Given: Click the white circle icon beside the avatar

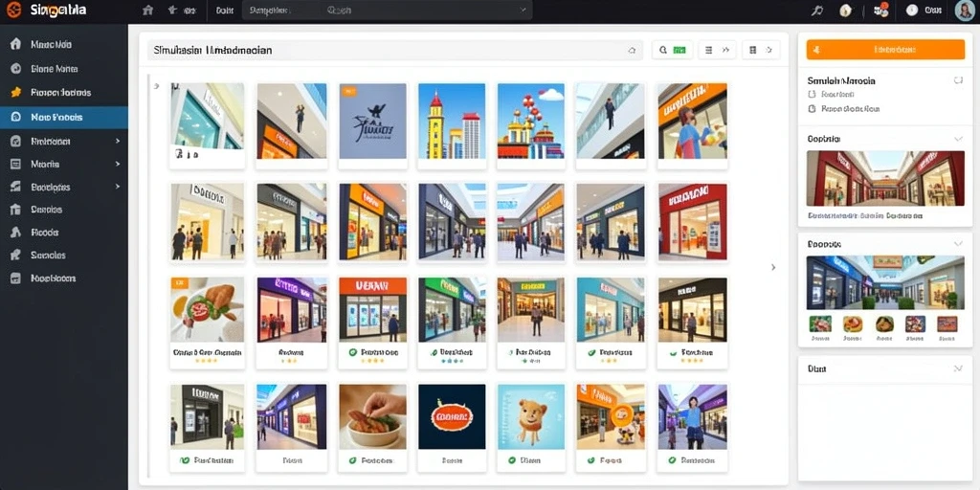Looking at the screenshot, I should click(x=912, y=10).
